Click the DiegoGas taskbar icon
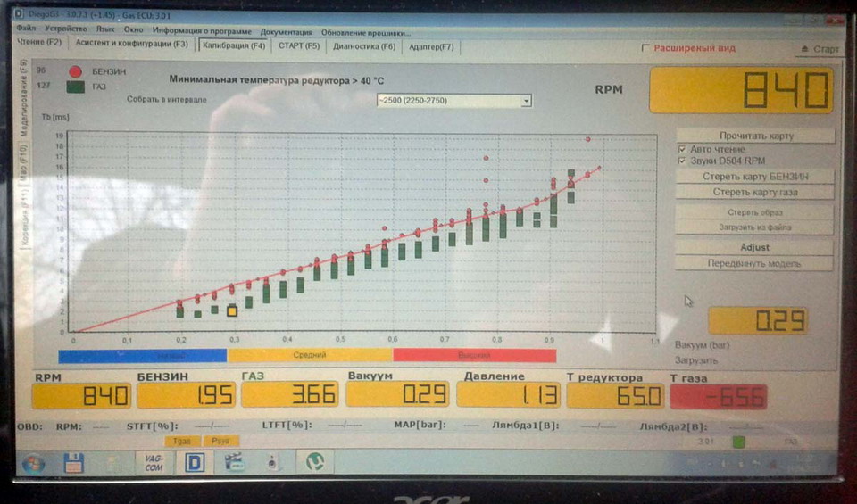 (x=196, y=462)
